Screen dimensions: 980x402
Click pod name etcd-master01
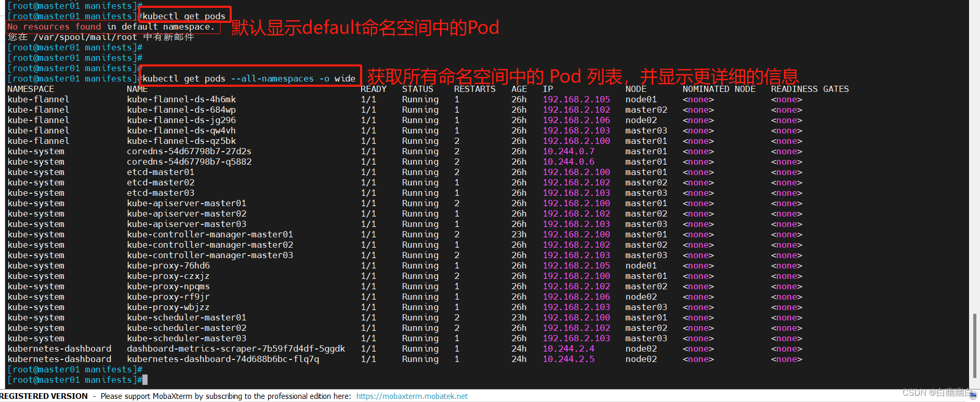(x=161, y=172)
